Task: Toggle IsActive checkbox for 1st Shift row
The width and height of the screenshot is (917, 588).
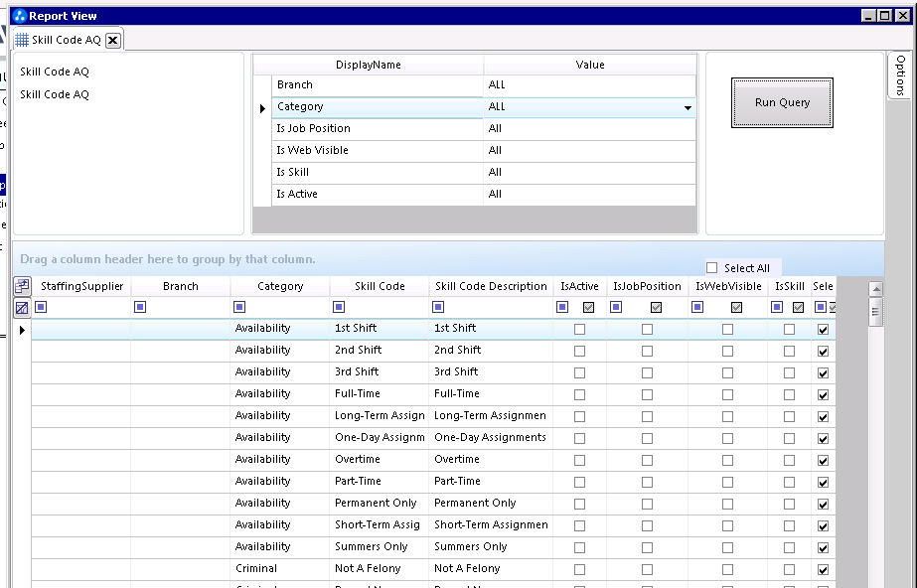Action: [x=580, y=329]
